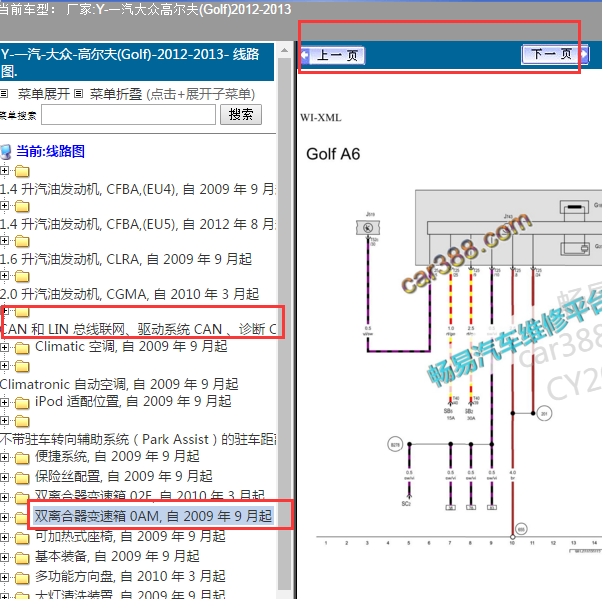
Task: Click the computer icon beside 当前:线路图
Action: (x=6, y=152)
